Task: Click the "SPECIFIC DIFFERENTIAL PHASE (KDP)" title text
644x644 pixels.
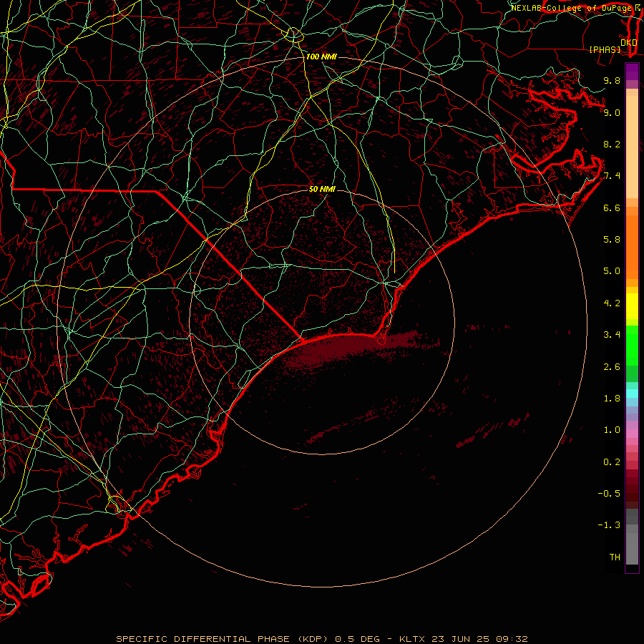Action: click(x=222, y=639)
